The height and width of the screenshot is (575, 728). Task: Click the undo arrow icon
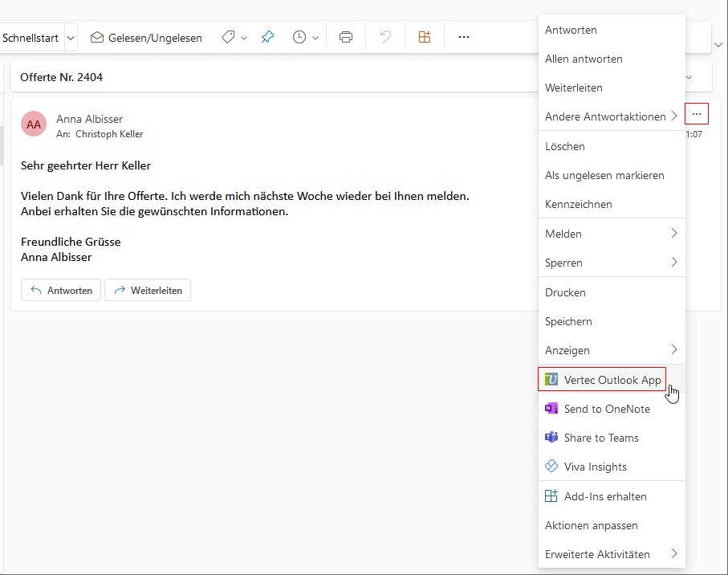point(385,37)
